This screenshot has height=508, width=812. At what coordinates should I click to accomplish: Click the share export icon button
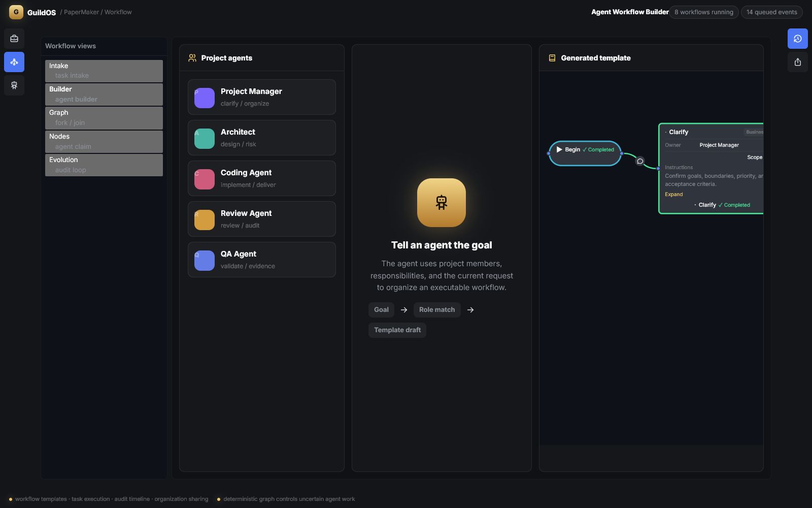click(798, 62)
